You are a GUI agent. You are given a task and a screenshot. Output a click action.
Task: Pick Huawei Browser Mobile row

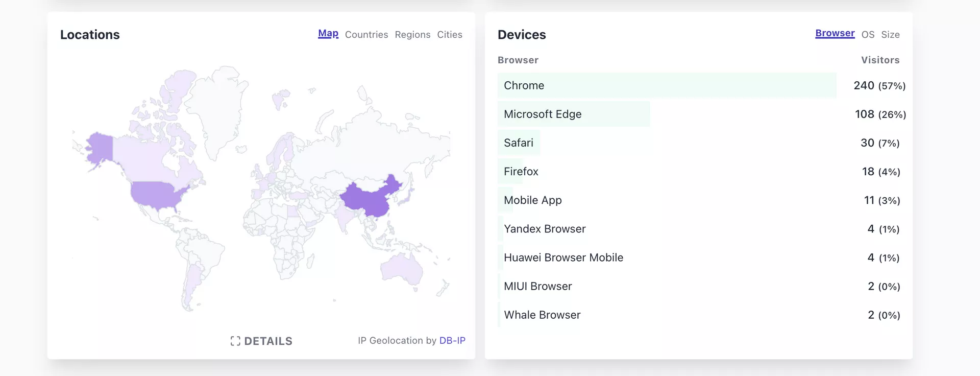pyautogui.click(x=563, y=257)
